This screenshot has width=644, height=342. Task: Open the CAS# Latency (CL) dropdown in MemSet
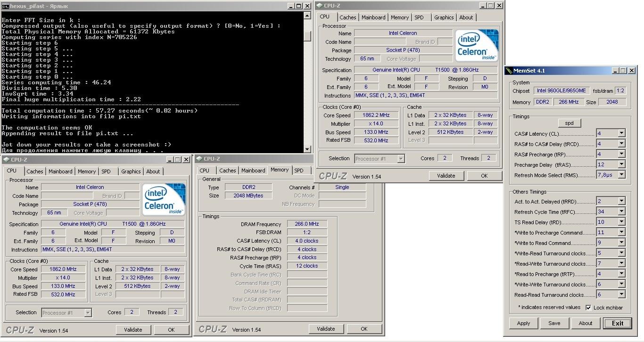tap(621, 133)
